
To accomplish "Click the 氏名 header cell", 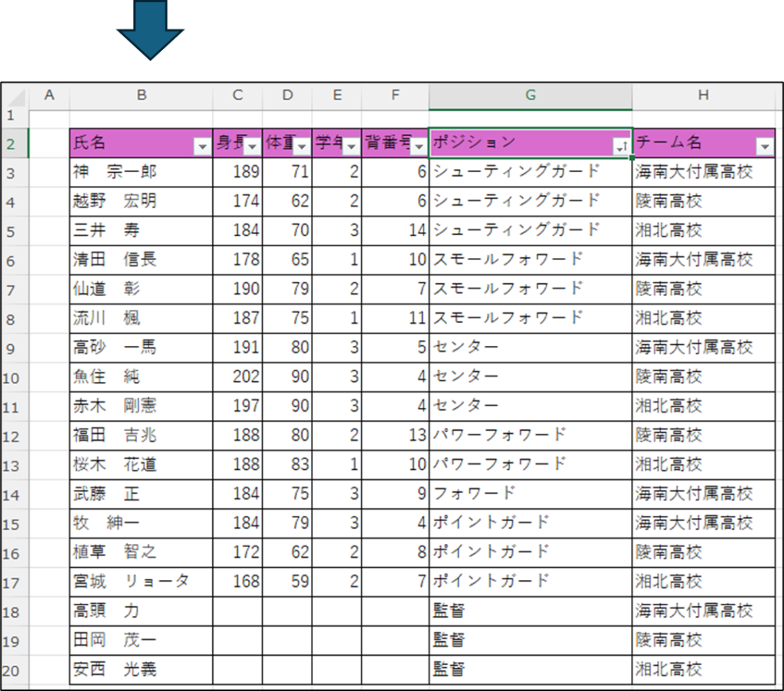I will coord(142,143).
